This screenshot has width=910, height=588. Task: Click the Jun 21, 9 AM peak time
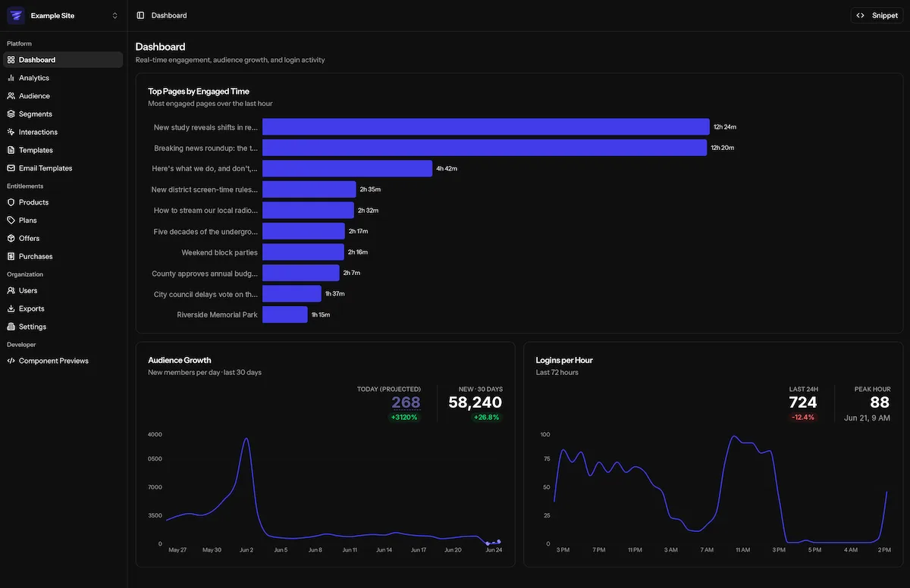868,418
